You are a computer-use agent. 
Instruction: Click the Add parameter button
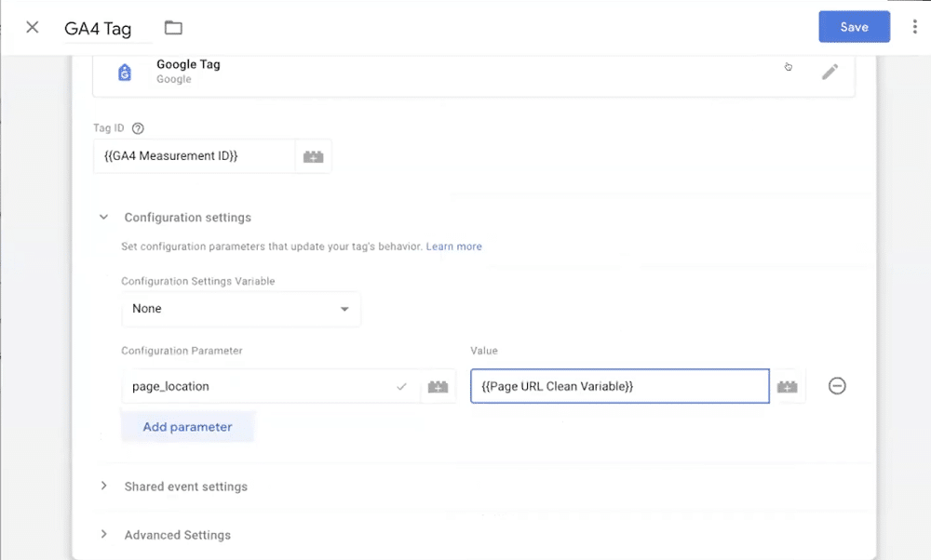click(x=188, y=426)
